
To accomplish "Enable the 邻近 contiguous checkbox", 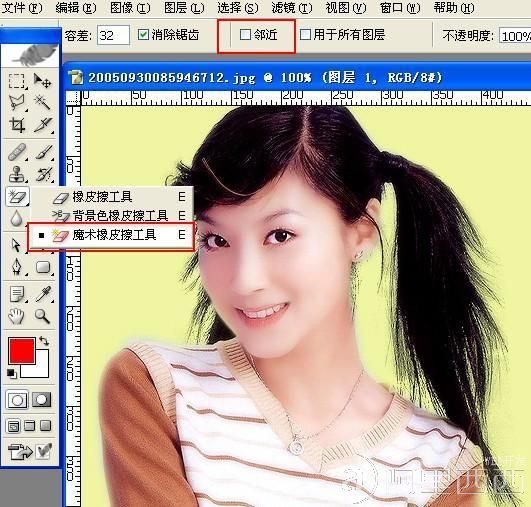I will pos(245,34).
